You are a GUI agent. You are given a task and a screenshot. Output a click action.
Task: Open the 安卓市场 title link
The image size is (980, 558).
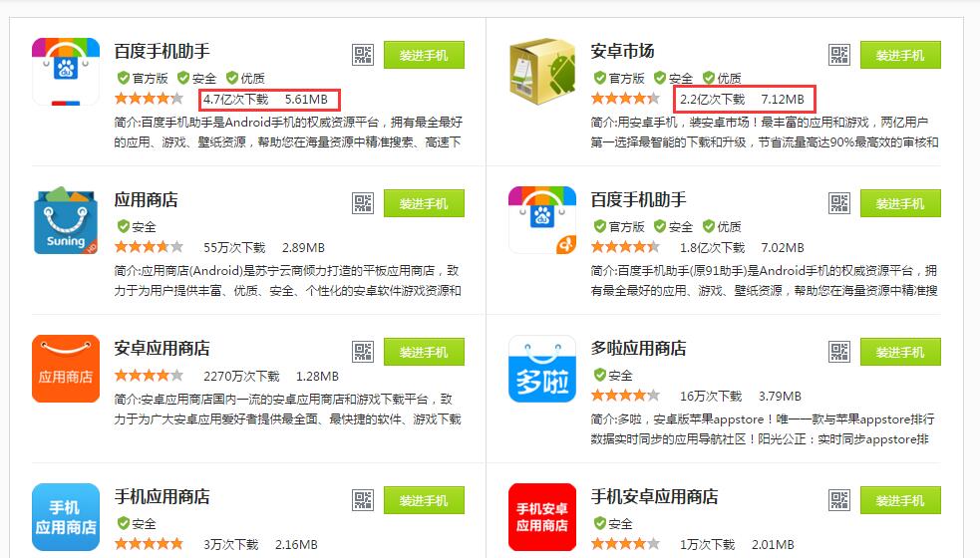coord(622,51)
